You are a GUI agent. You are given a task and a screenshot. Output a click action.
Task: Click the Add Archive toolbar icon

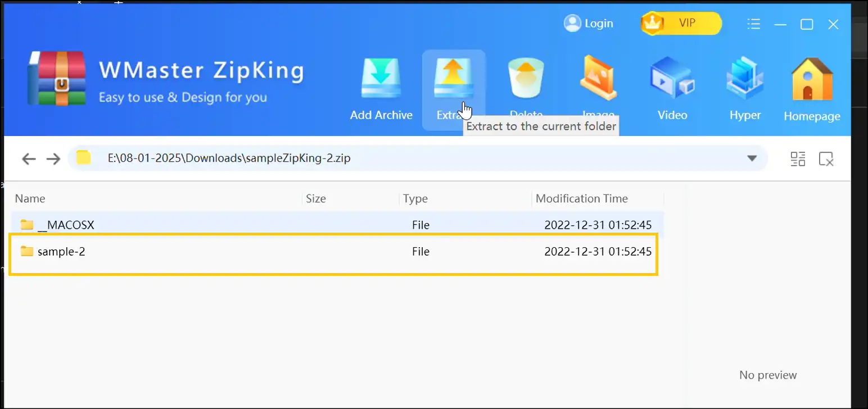(381, 79)
